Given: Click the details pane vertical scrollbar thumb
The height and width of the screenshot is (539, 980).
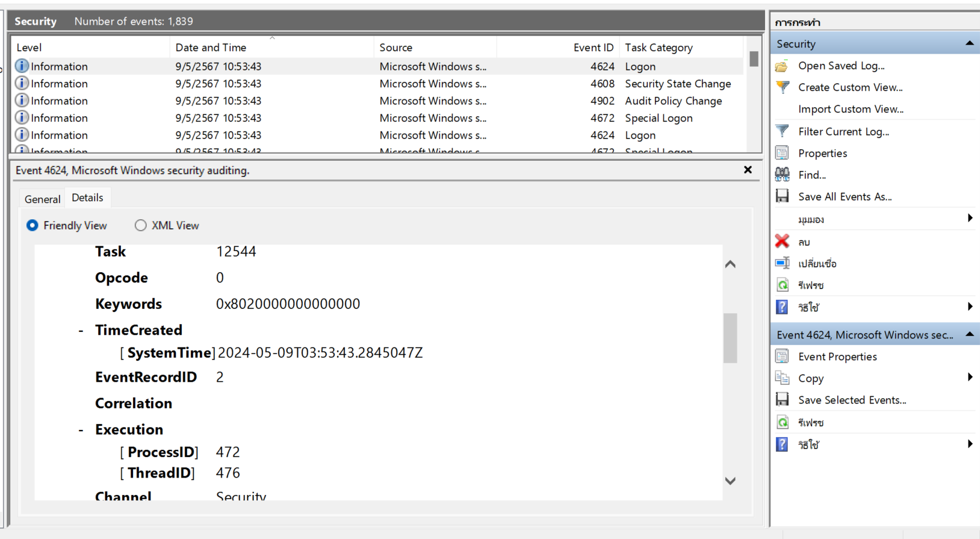Looking at the screenshot, I should tap(730, 337).
